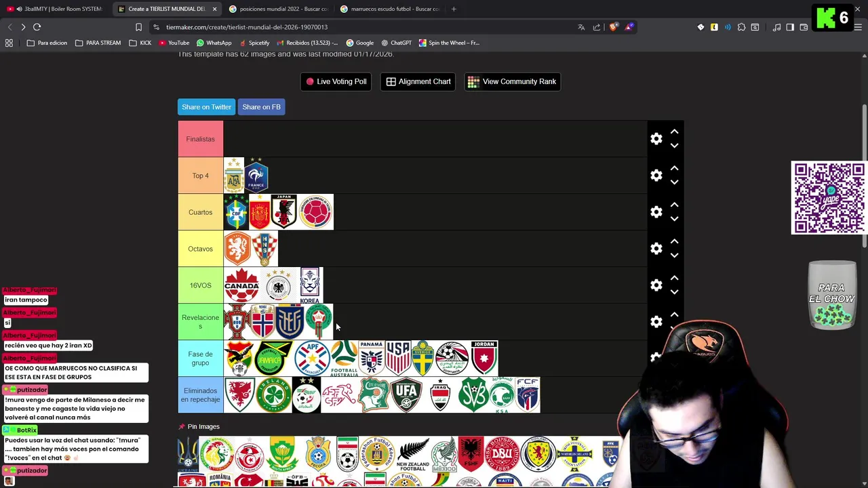Select the green Revelaciones tier label
Screen dimensions: 868x488
point(200,322)
